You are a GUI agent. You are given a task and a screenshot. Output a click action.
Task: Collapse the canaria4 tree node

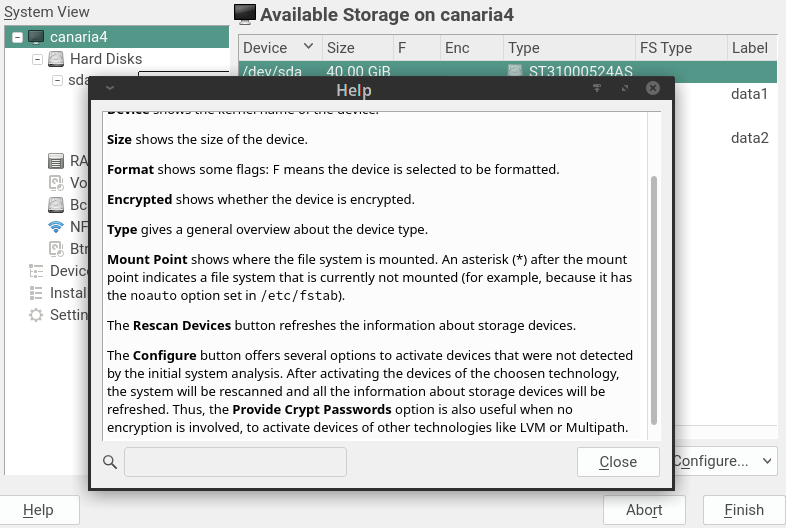[16, 37]
